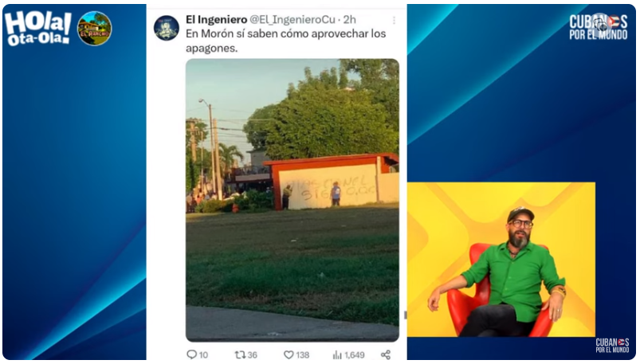Like the tweet via the heart icon
This screenshot has height=364, width=640.
(289, 354)
